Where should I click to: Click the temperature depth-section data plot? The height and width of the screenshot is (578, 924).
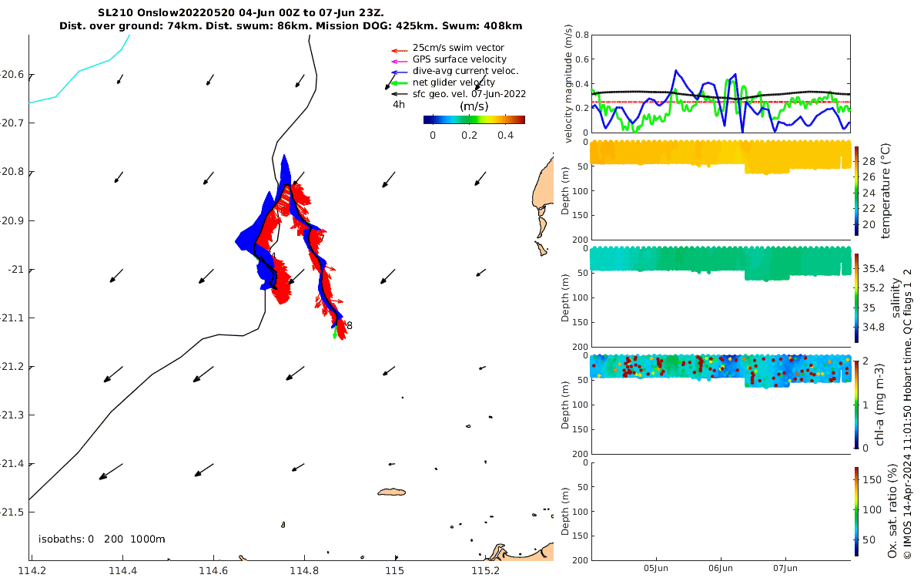(721, 156)
